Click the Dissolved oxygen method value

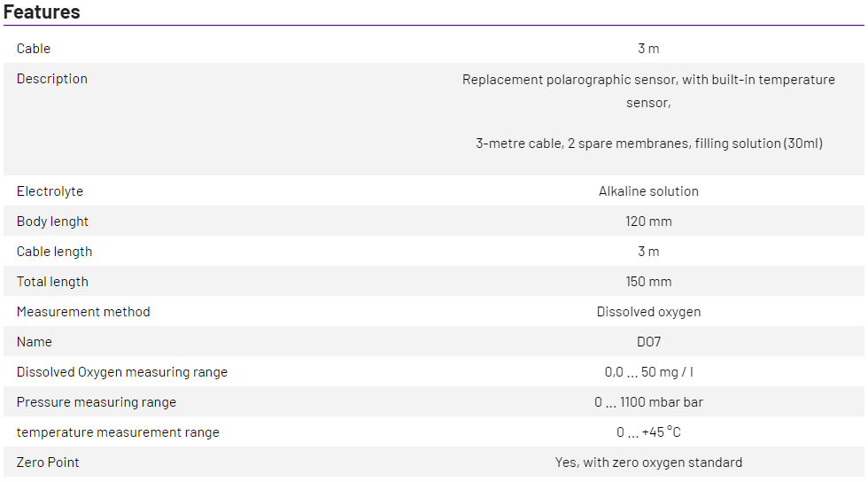click(648, 312)
